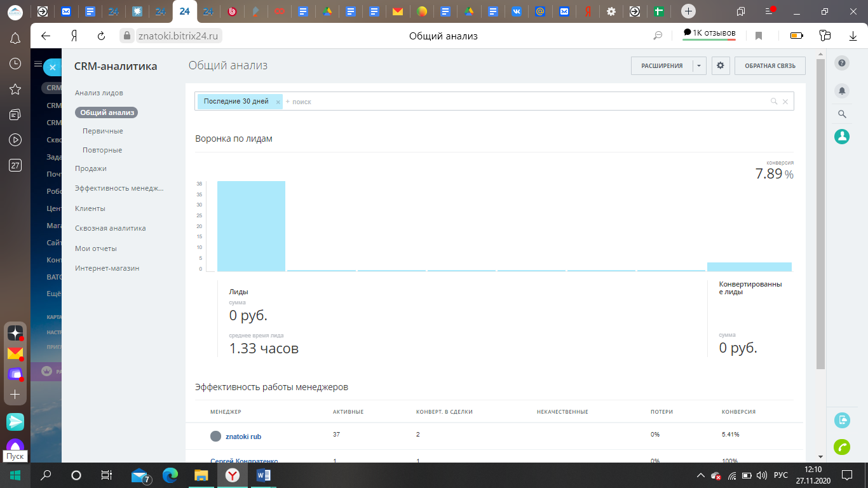Click the converted leads bar in chart
This screenshot has width=868, height=488.
point(749,267)
